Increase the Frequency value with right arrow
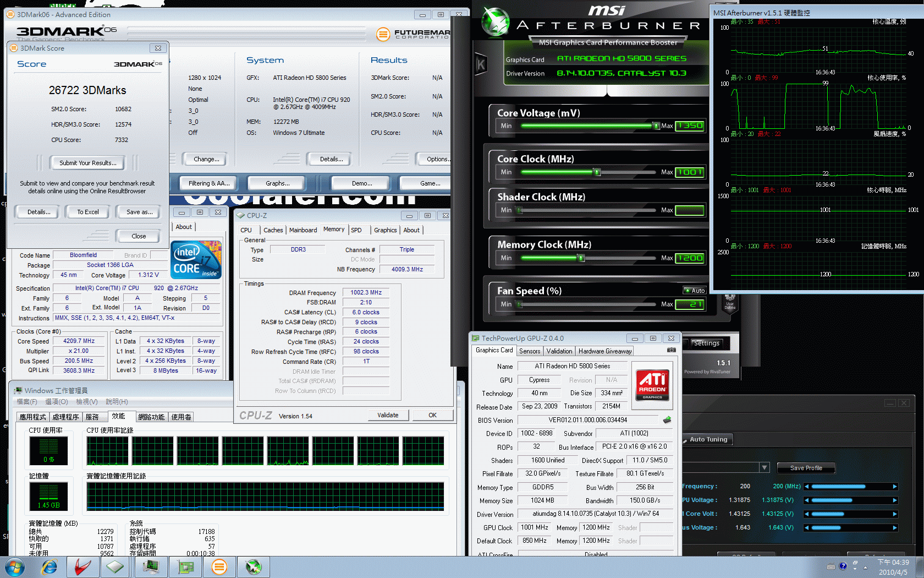 895,487
